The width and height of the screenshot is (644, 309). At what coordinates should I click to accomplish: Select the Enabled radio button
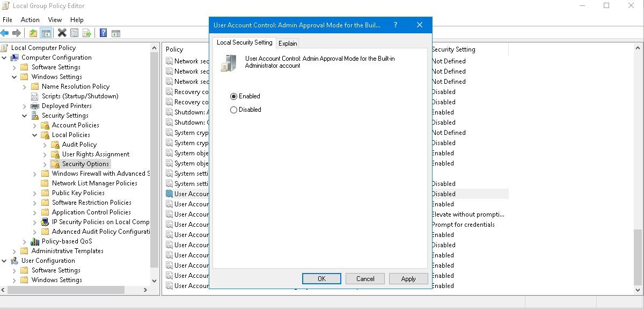point(233,96)
